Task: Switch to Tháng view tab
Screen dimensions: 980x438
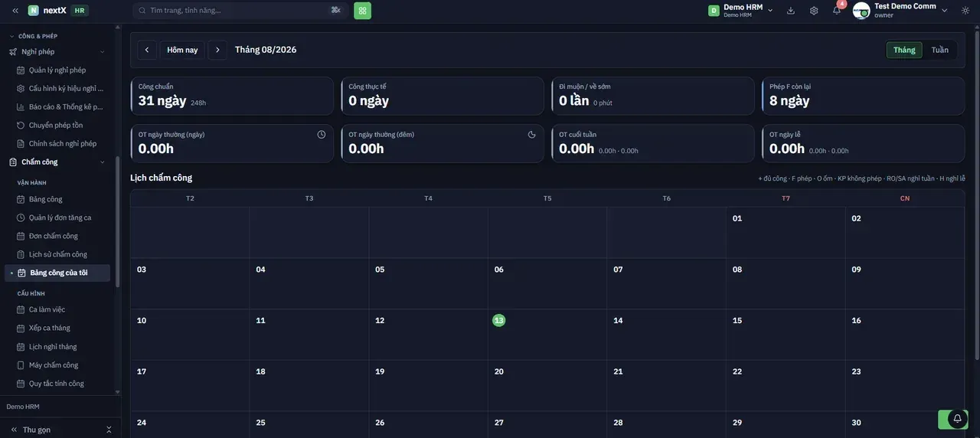Action: point(904,50)
